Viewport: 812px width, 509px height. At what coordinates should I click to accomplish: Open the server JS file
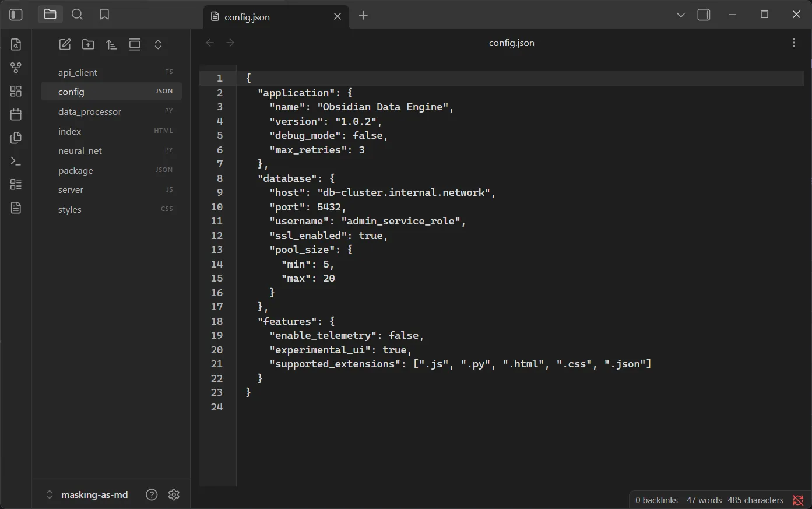[111, 189]
